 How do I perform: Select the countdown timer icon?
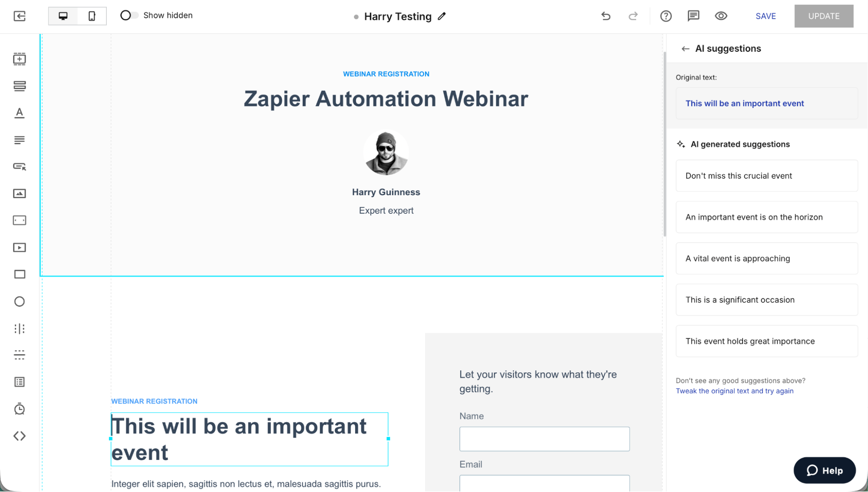coord(20,409)
